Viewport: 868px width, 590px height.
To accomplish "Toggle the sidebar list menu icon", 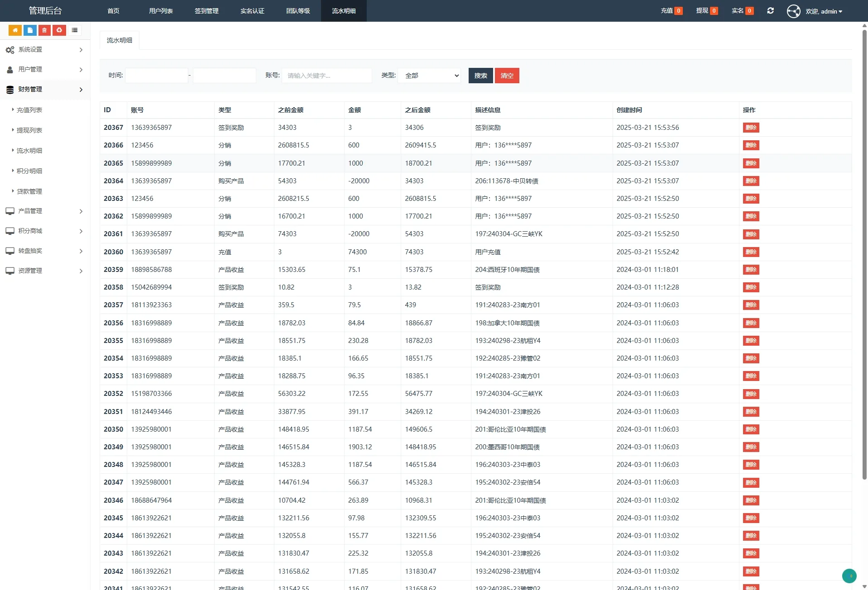I will (75, 30).
